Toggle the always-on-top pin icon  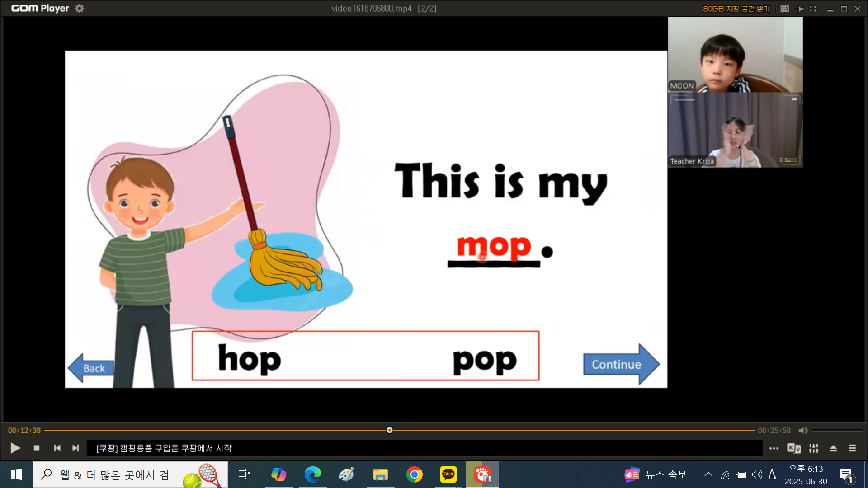click(x=800, y=9)
